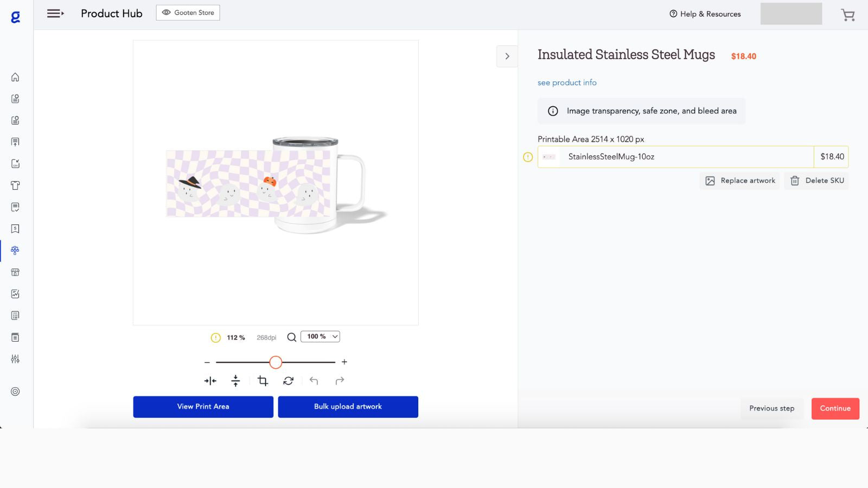Open Help & Resources
Viewport: 868px width, 488px height.
(705, 14)
